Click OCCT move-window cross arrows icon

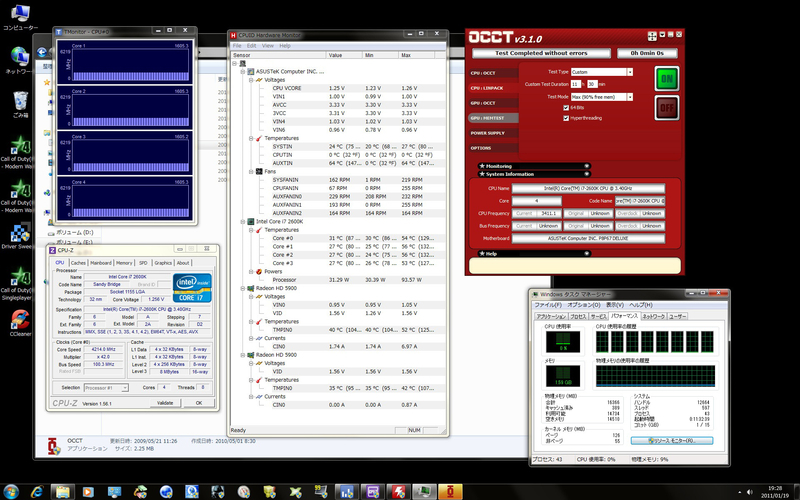coord(652,36)
